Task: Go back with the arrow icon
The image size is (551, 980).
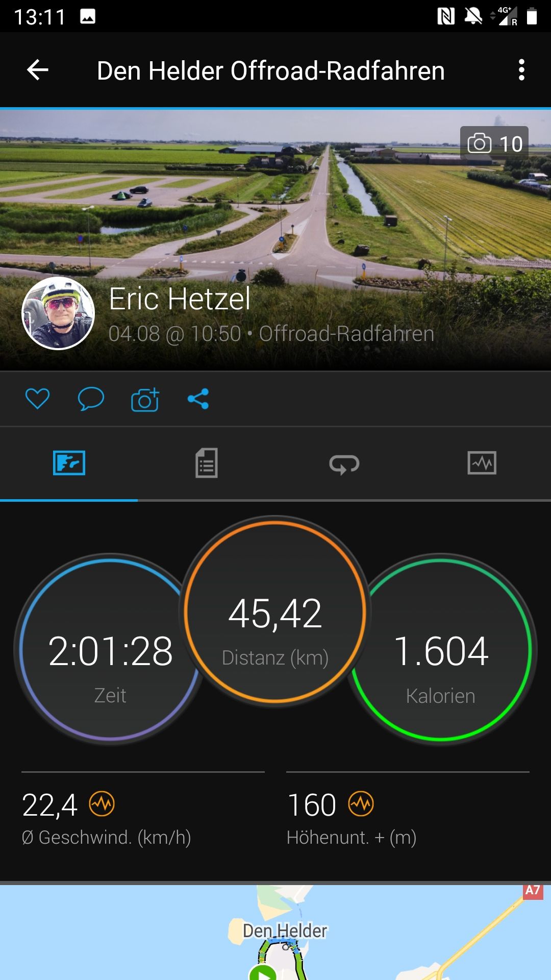Action: tap(37, 70)
